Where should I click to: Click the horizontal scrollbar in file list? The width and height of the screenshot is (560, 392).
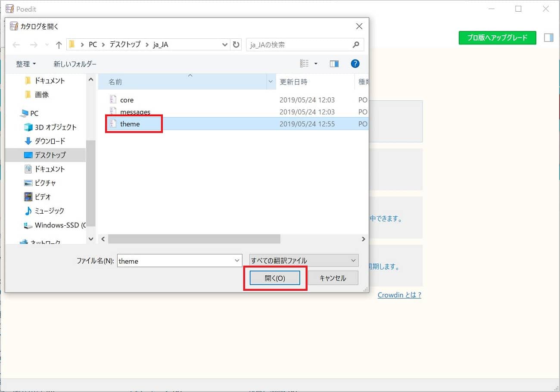pyautogui.click(x=194, y=239)
